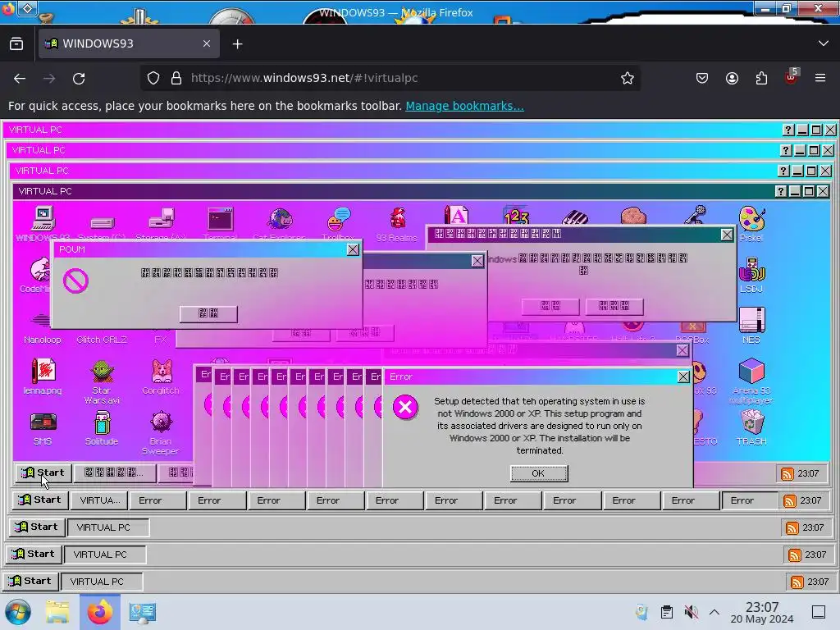The width and height of the screenshot is (840, 630).
Task: Close the frontmost Error dialog
Action: [x=683, y=377]
